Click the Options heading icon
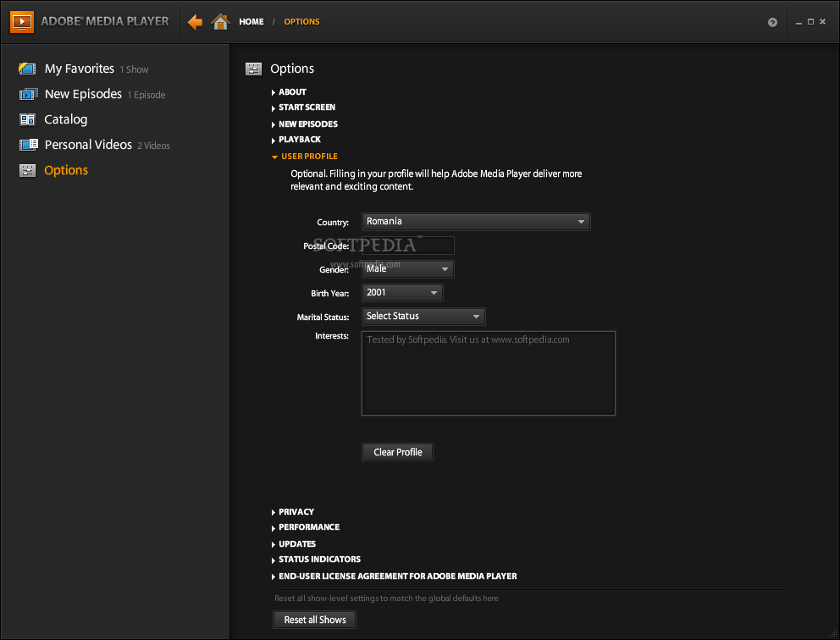This screenshot has height=640, width=840. coord(253,69)
